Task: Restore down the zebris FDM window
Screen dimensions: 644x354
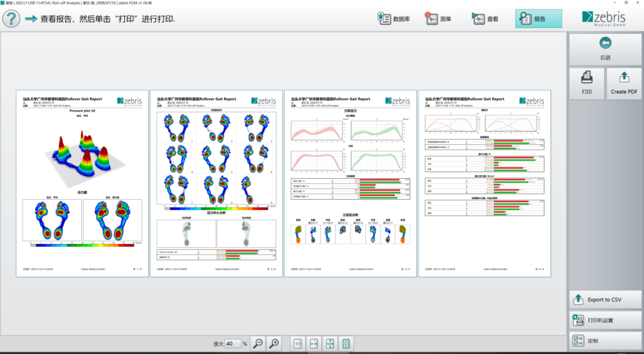Action: [626, 2]
